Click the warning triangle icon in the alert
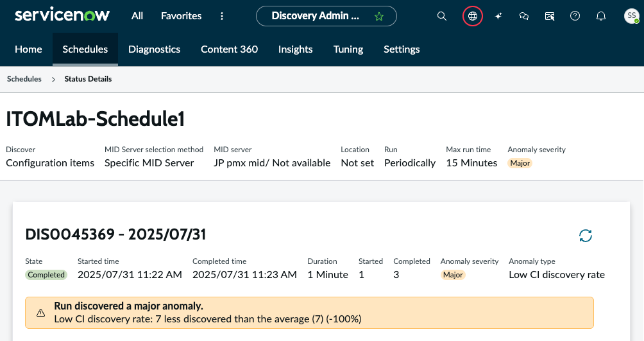Screen dimensions: 644x341 point(40,313)
